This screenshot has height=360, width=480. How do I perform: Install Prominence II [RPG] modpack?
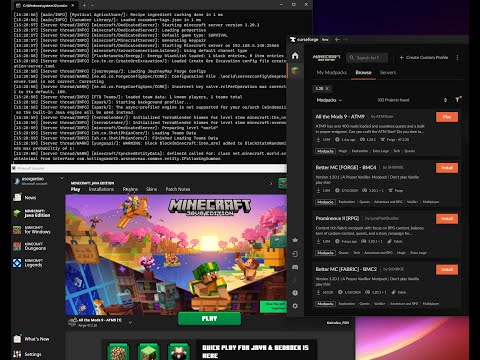[x=447, y=219]
